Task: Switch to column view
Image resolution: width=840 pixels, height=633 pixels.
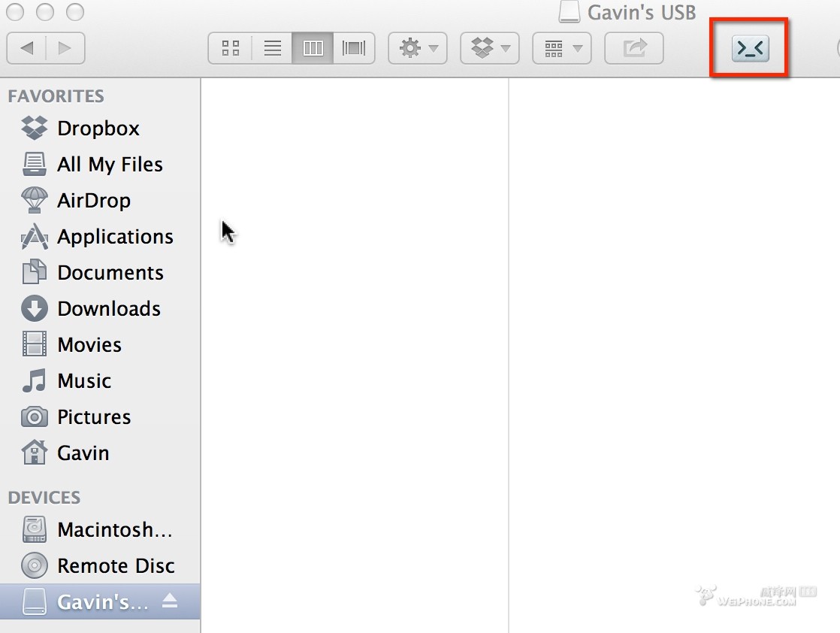Action: tap(313, 48)
